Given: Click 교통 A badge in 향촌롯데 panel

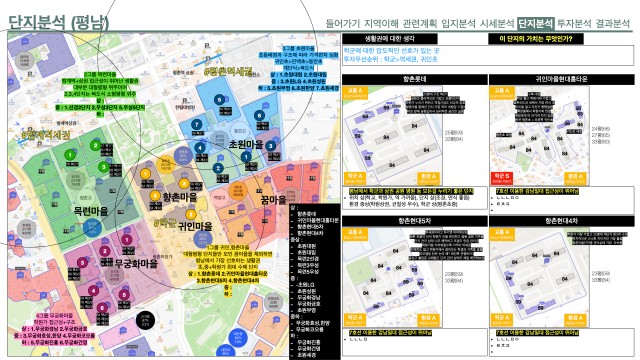Looking at the screenshot, I should coord(355,93).
